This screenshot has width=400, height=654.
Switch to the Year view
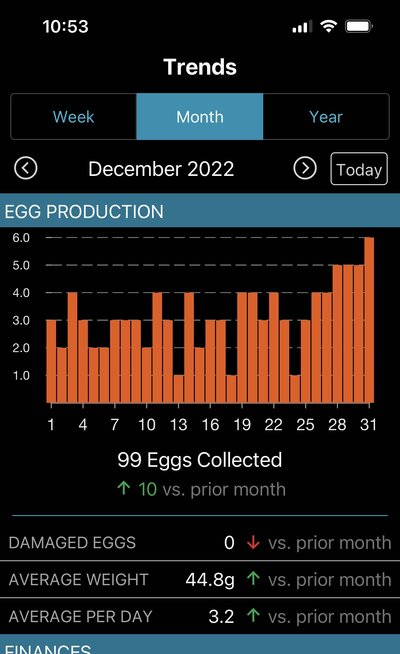pos(326,117)
